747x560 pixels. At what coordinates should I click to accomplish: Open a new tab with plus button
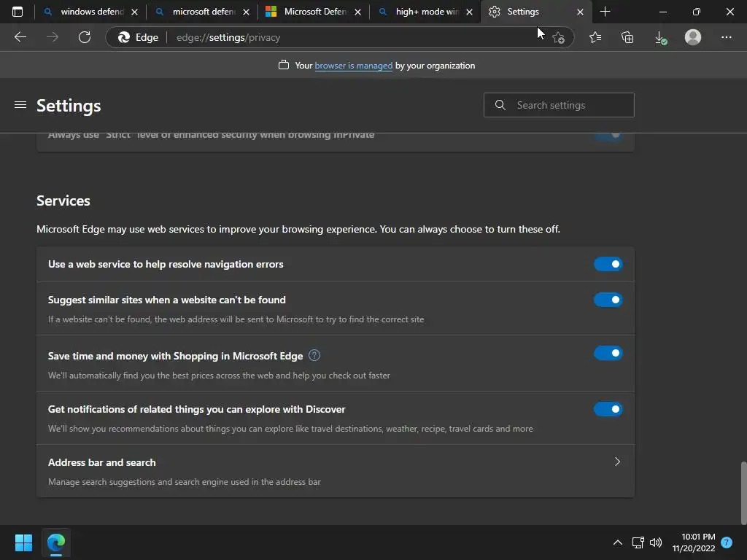click(605, 12)
